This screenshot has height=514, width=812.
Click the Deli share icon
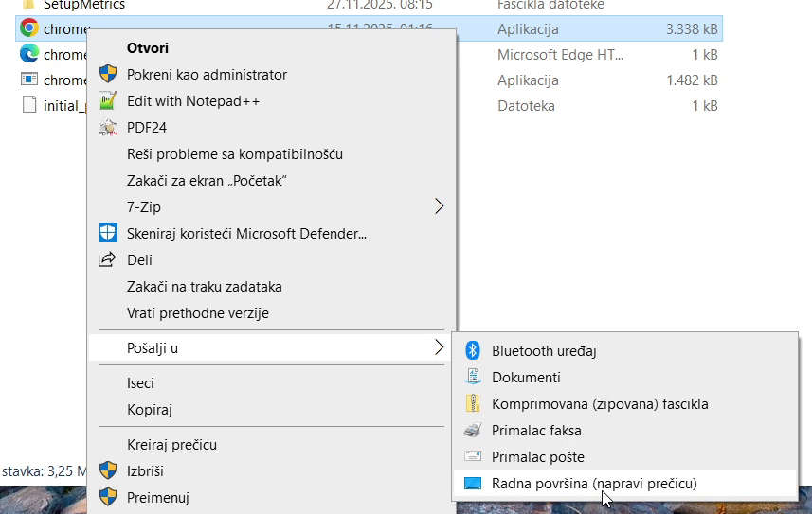(108, 259)
